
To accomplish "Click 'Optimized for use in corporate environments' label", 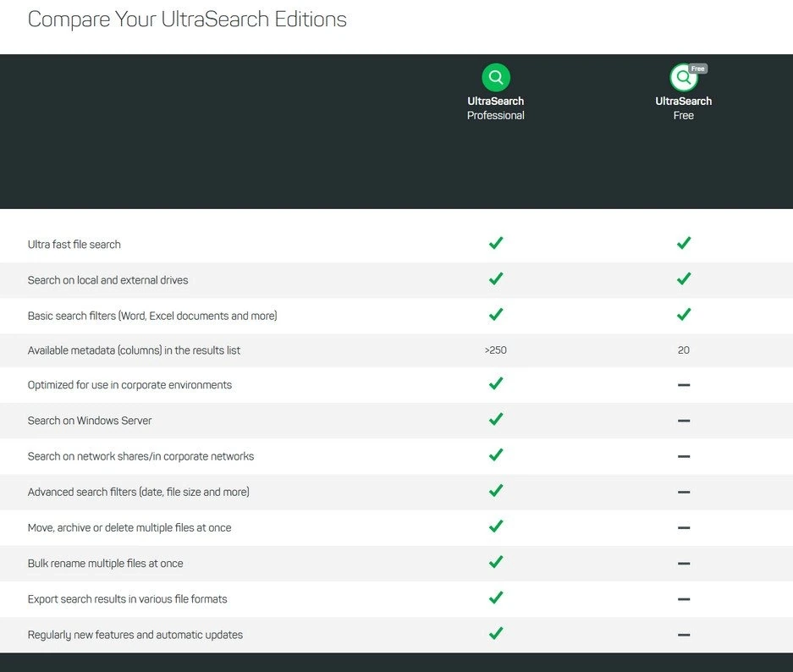I will pos(129,385).
